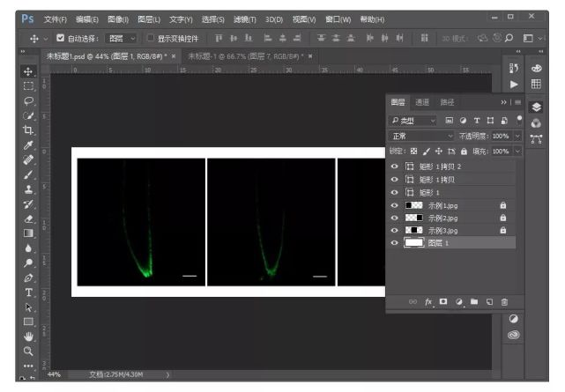Click the delete layer trash icon

505,302
